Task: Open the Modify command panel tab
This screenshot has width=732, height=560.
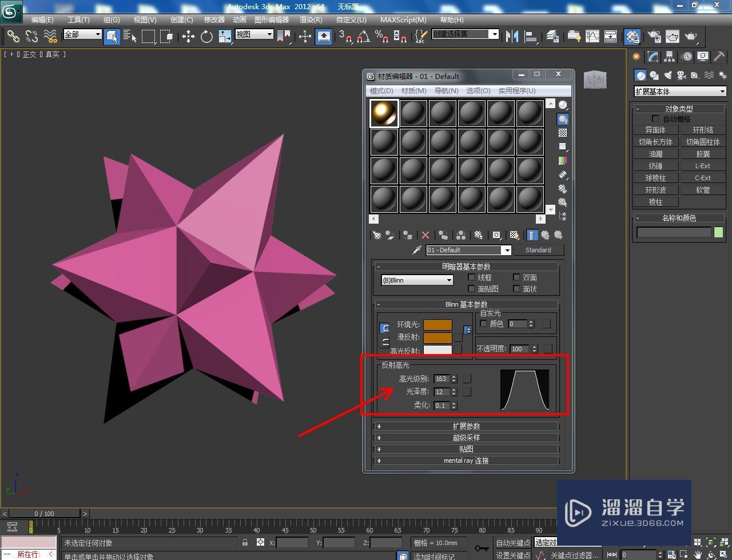Action: tap(653, 57)
